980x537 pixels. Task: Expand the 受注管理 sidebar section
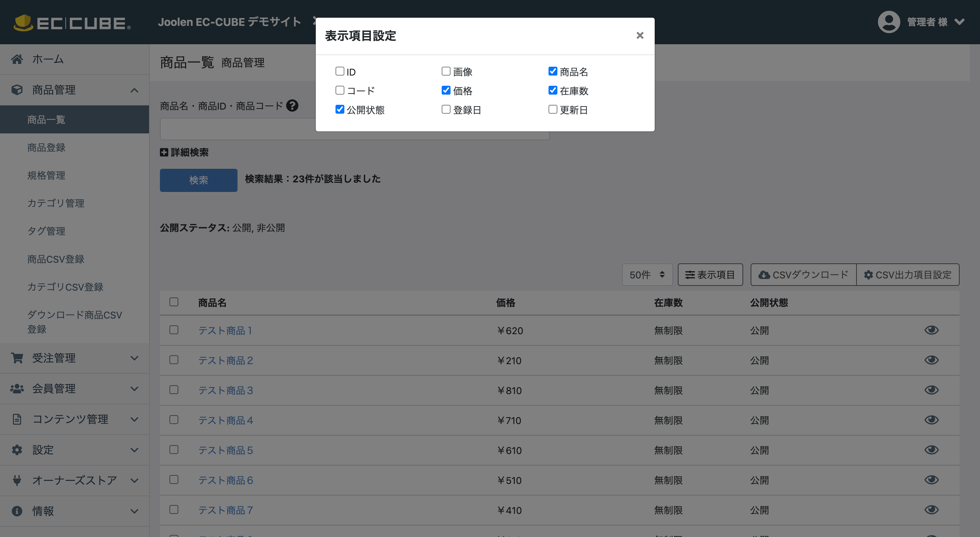click(134, 358)
